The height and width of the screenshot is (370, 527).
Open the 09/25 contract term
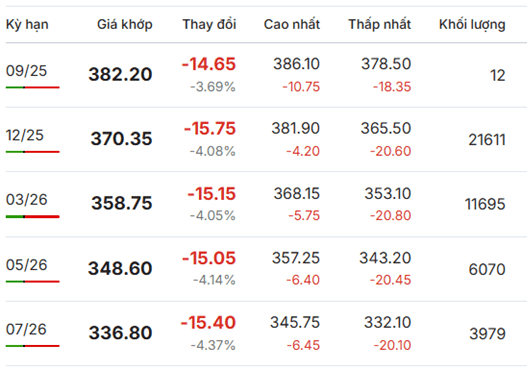pos(26,71)
